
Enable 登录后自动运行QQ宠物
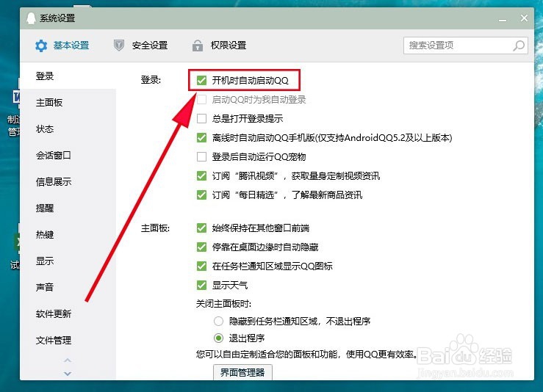pos(201,157)
